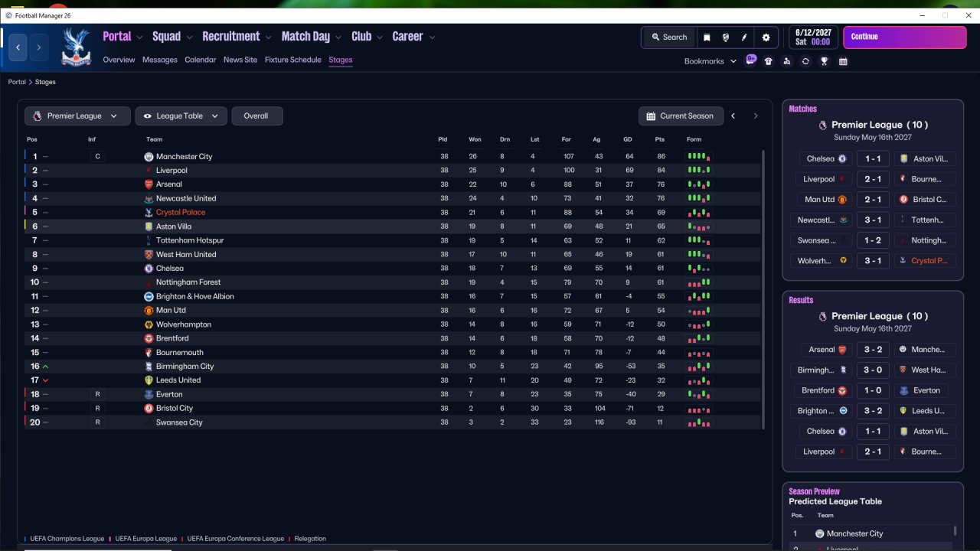Switch to the News Site tab
980x551 pixels.
tap(240, 60)
